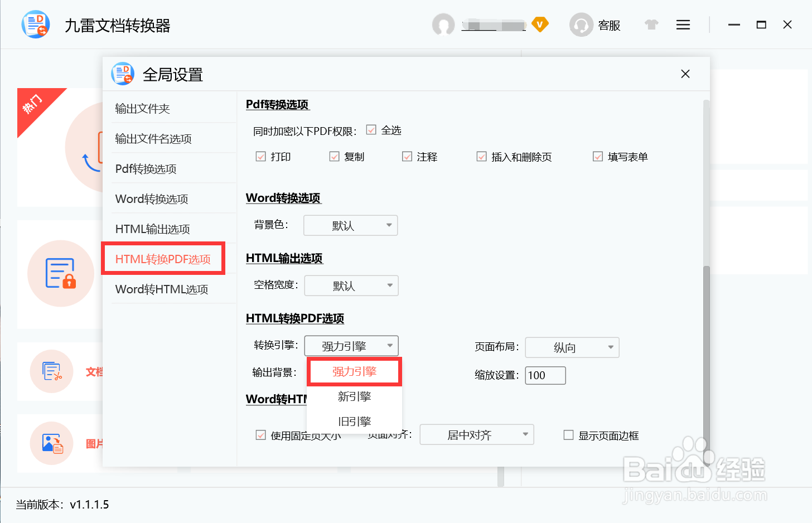Viewport: 812px width, 523px height.
Task: Select 旧引擎 from the engine list
Action: coord(354,421)
